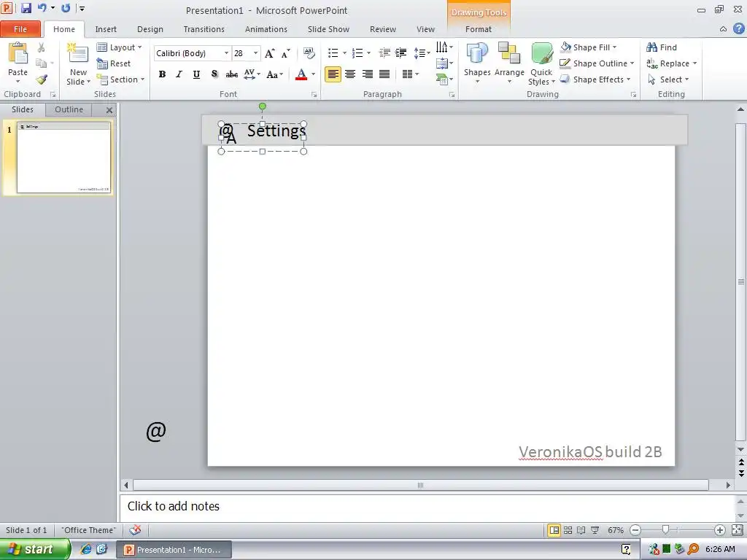Click the Reset slide button

[x=113, y=63]
